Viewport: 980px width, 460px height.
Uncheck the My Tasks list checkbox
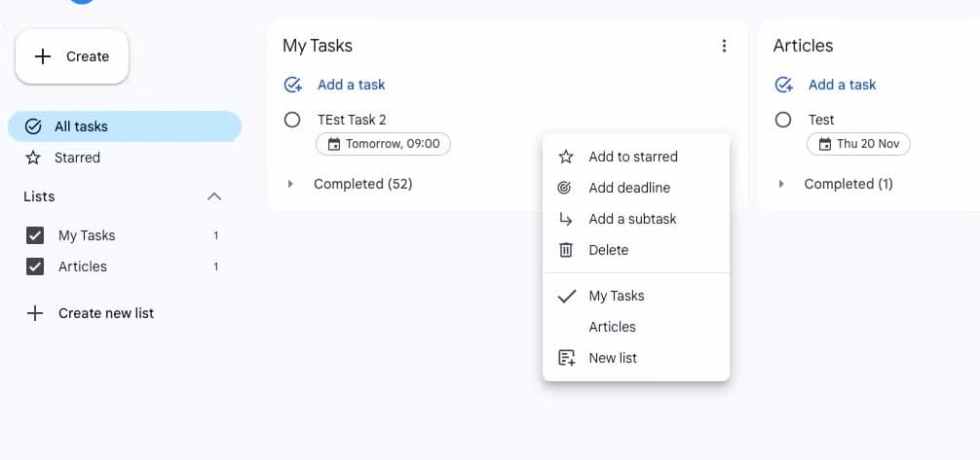click(35, 236)
